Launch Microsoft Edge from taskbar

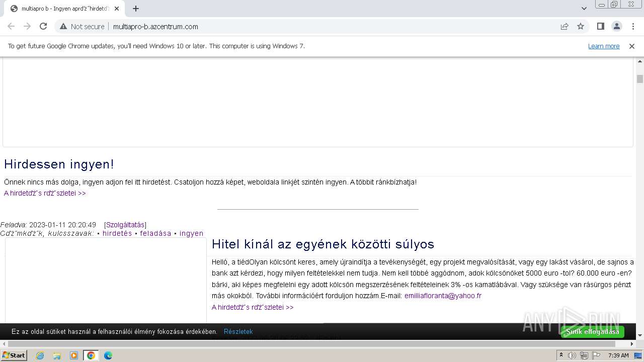108,355
